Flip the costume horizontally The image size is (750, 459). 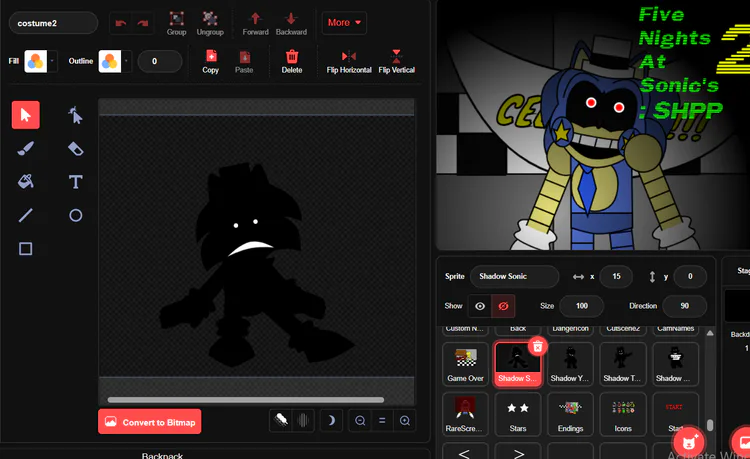tap(349, 61)
